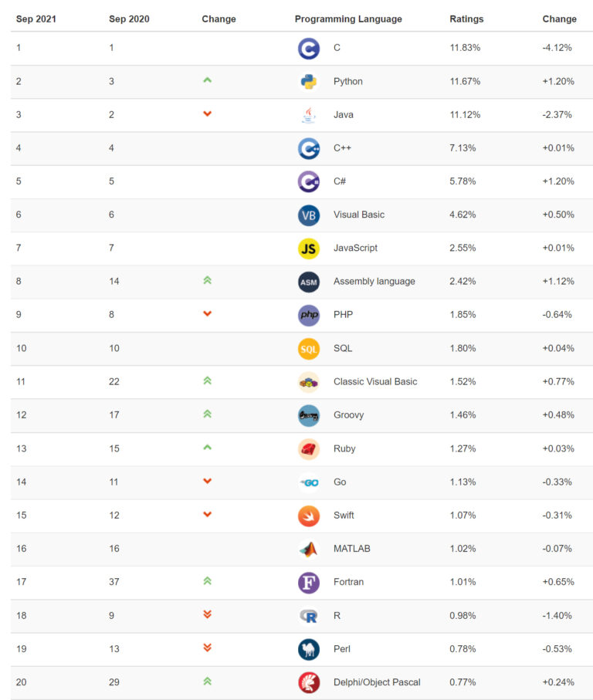The image size is (593, 700).
Task: Click the Swift bird logo icon
Action: coord(309,516)
